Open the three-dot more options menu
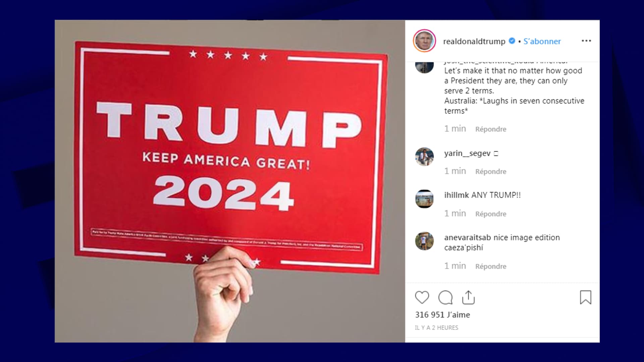This screenshot has width=644, height=362. [586, 41]
